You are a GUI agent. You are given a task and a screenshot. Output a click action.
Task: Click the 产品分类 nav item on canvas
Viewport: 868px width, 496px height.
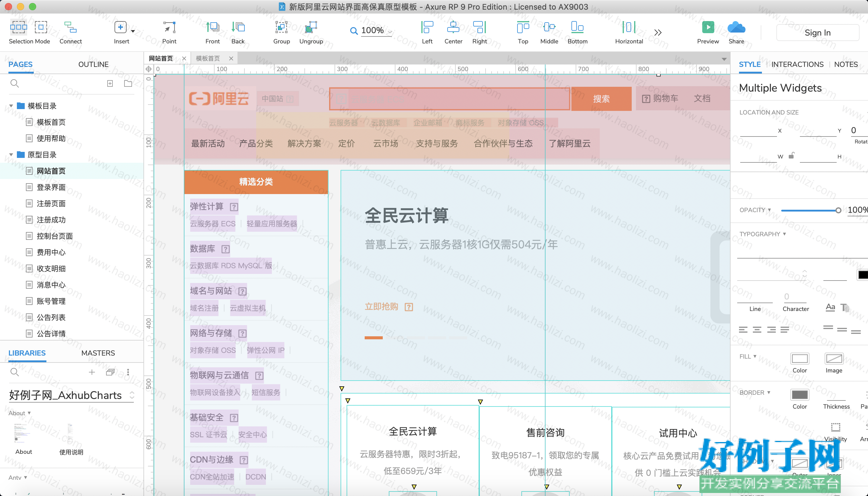pos(256,143)
